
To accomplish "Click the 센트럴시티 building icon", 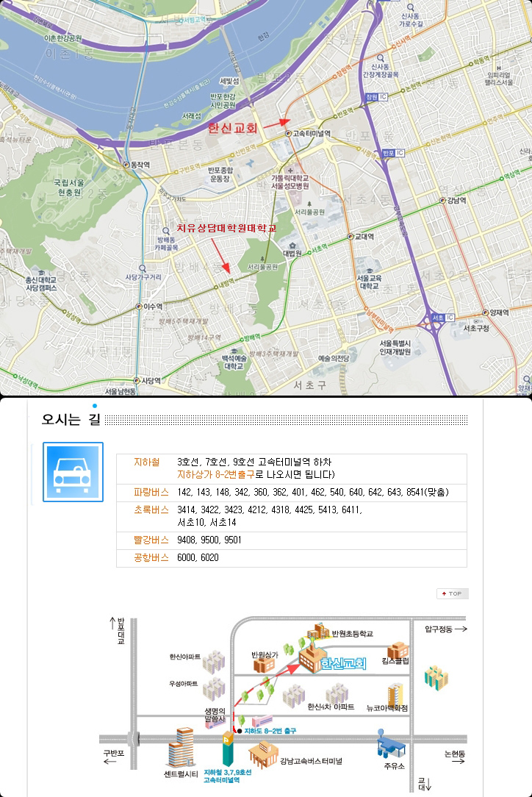I will [x=180, y=747].
